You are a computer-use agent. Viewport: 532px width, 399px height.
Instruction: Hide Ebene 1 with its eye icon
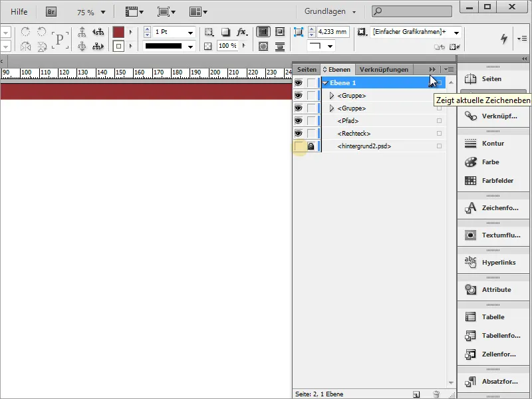[298, 82]
